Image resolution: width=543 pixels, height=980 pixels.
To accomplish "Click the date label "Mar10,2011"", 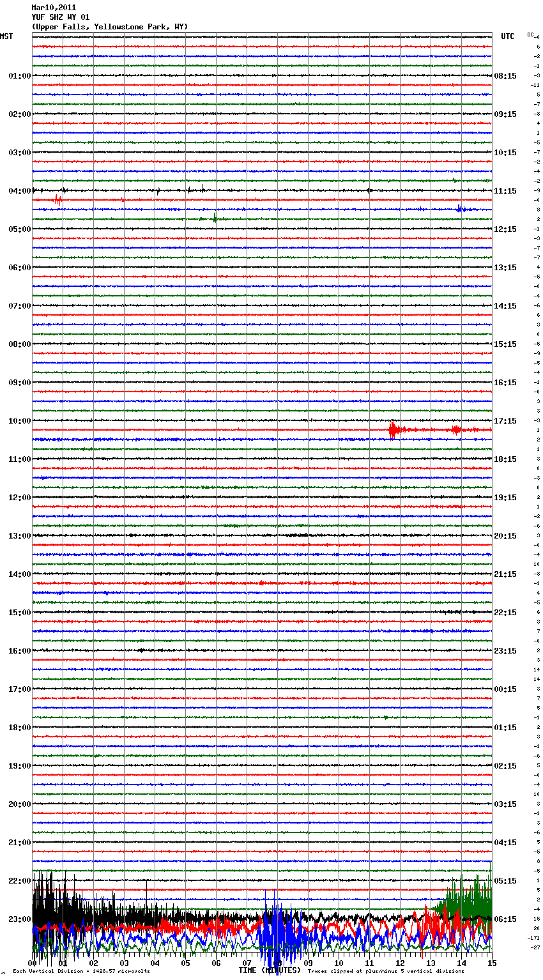I will pyautogui.click(x=54, y=8).
